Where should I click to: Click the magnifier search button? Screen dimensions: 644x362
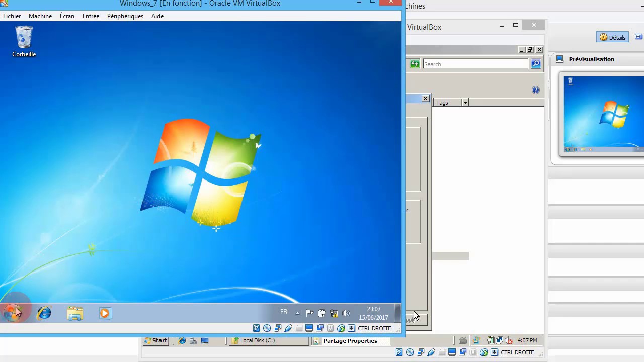[x=536, y=64]
